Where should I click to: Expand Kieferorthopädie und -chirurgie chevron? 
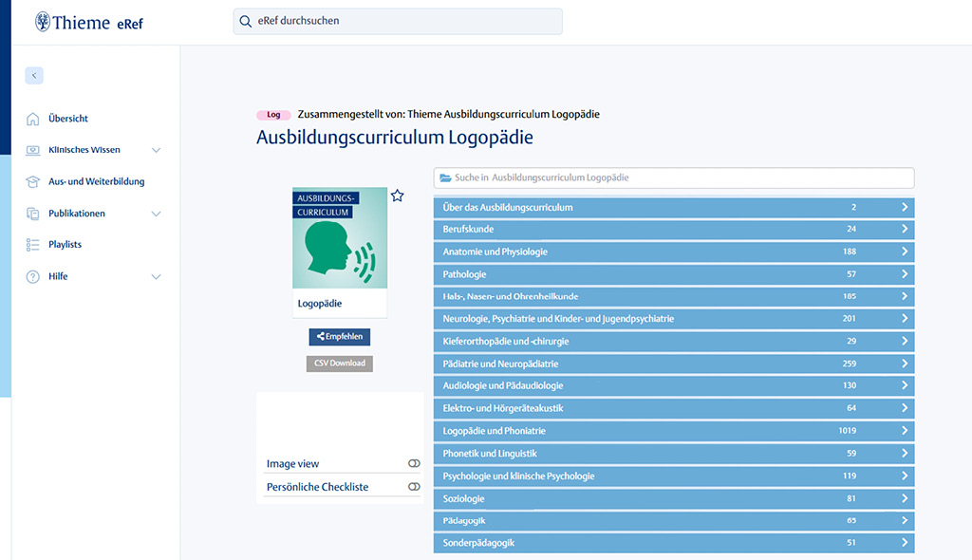pyautogui.click(x=905, y=341)
